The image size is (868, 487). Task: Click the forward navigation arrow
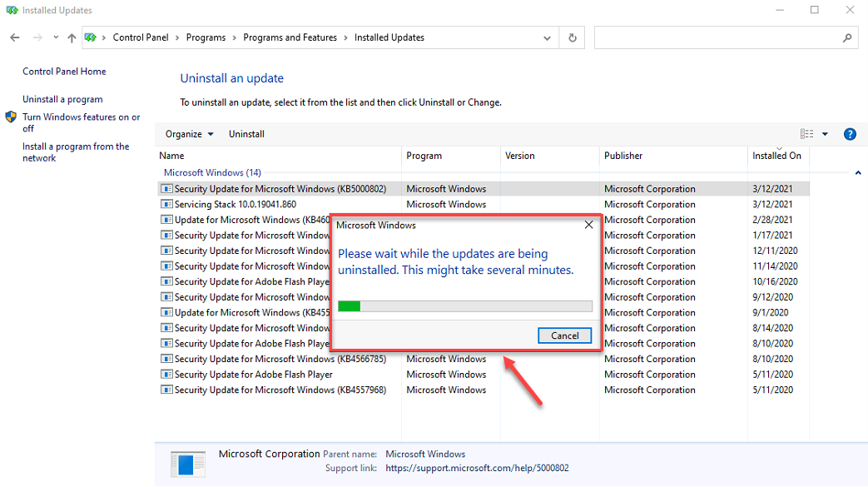(37, 37)
